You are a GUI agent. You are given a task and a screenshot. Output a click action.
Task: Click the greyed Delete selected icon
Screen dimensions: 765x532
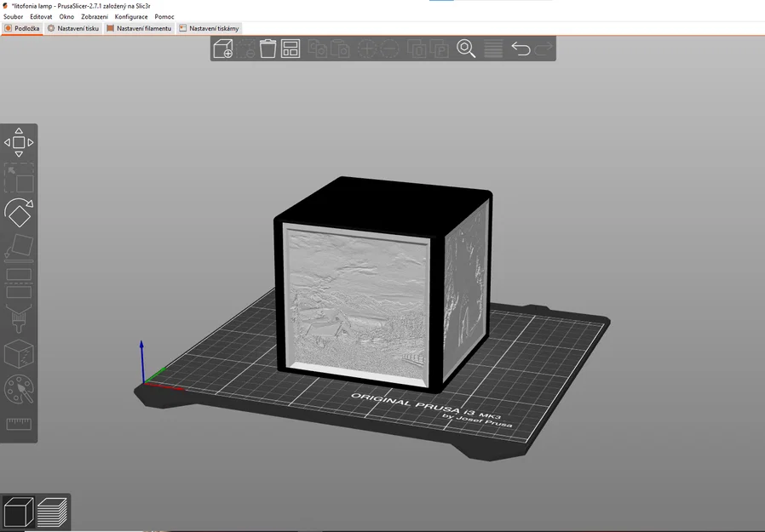tap(245, 49)
